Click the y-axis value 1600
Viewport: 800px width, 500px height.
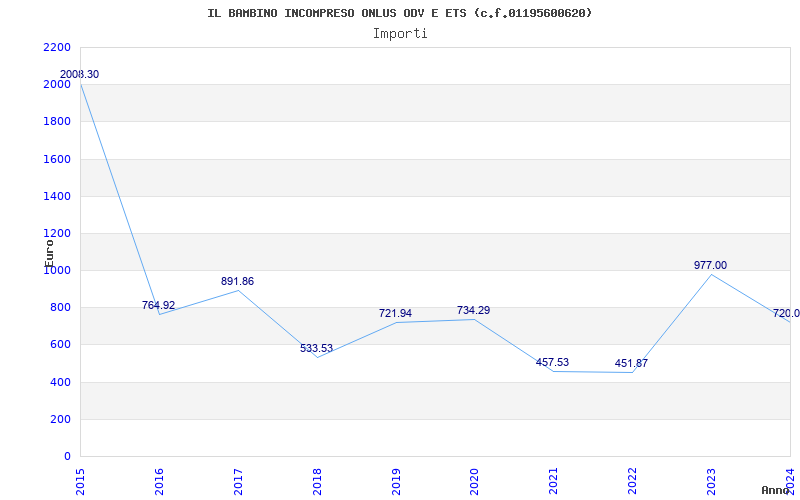57,159
